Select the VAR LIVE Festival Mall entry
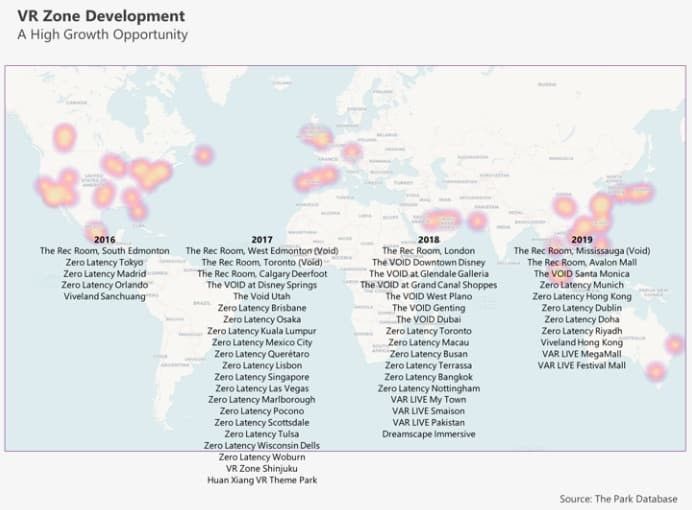 (x=581, y=365)
